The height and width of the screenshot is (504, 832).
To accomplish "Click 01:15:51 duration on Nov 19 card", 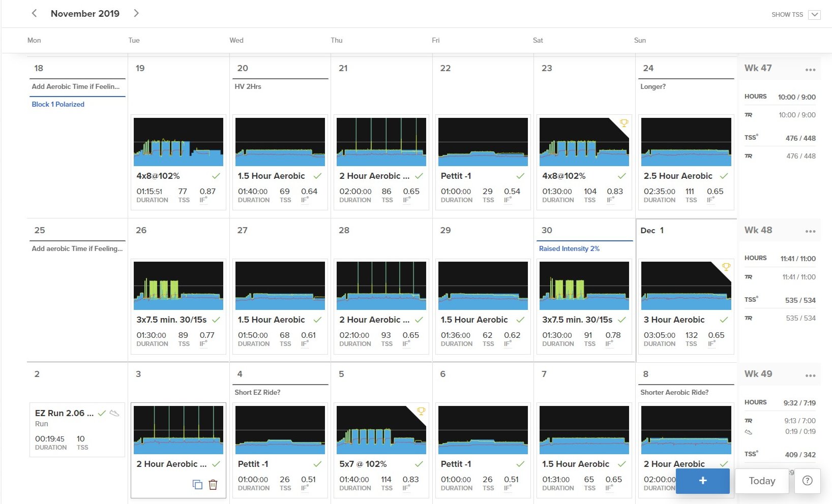I will click(149, 192).
